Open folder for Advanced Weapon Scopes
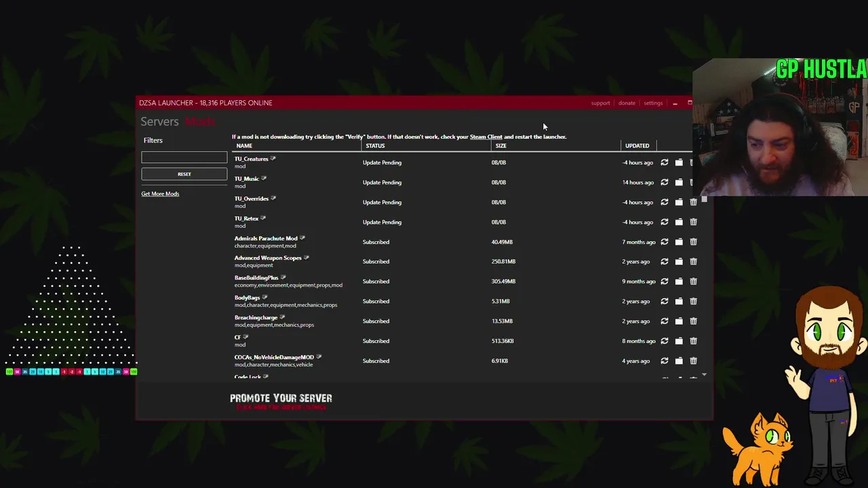The height and width of the screenshot is (488, 868). point(679,262)
